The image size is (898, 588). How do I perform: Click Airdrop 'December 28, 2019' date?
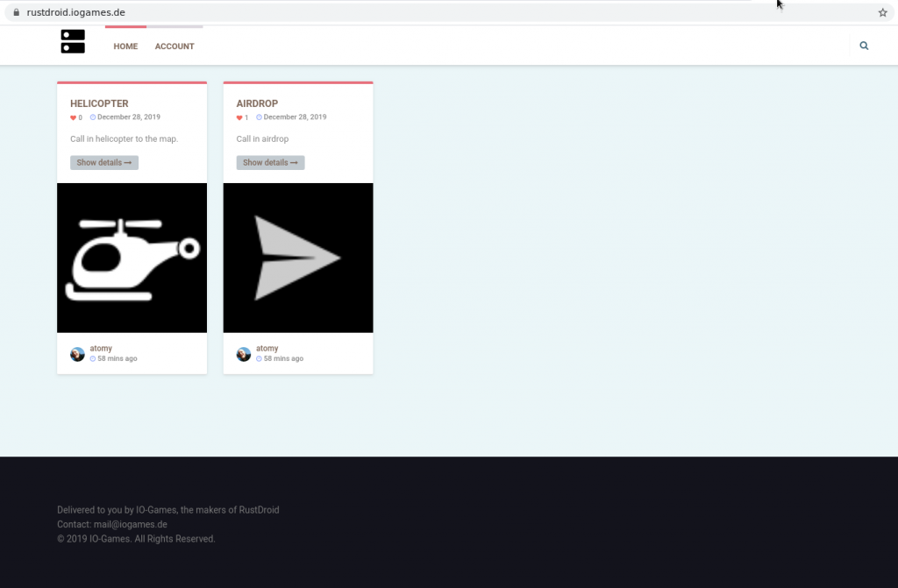pyautogui.click(x=295, y=117)
